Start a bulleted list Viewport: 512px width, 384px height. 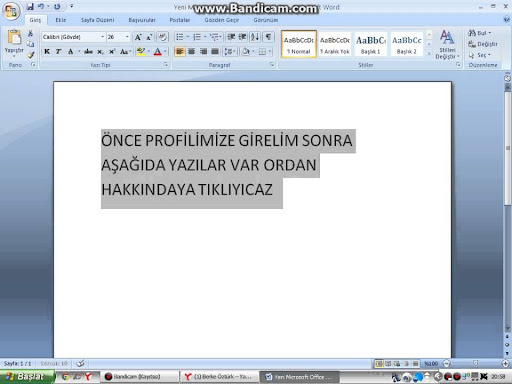180,37
